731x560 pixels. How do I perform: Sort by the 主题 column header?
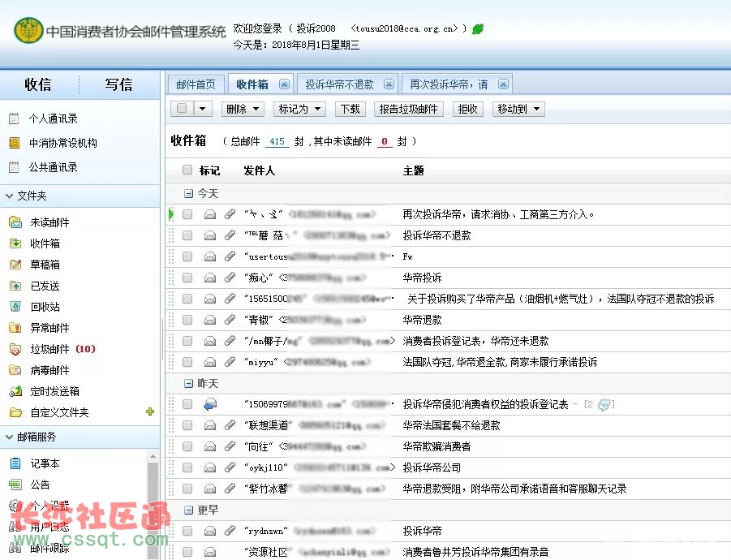413,170
